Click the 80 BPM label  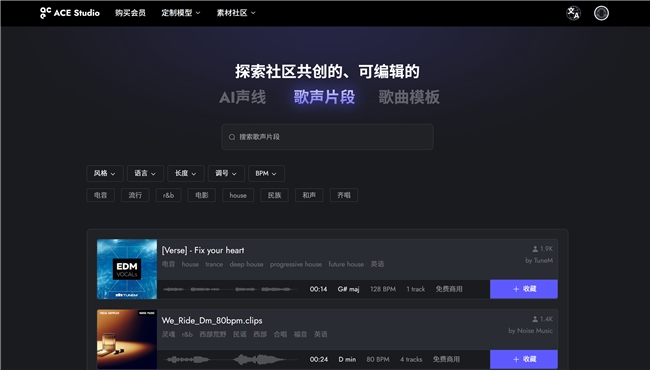point(378,359)
